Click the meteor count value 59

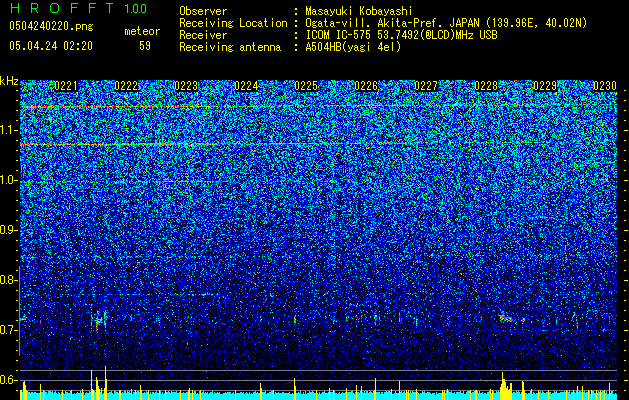click(145, 46)
